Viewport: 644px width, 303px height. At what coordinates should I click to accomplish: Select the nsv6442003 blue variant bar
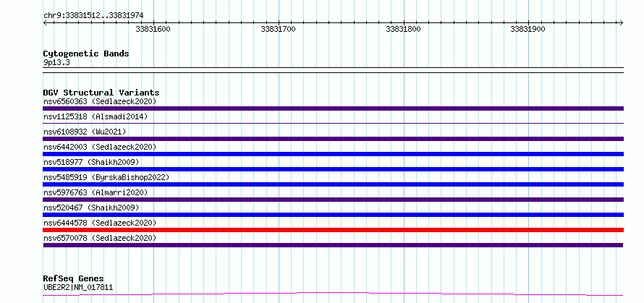[333, 154]
